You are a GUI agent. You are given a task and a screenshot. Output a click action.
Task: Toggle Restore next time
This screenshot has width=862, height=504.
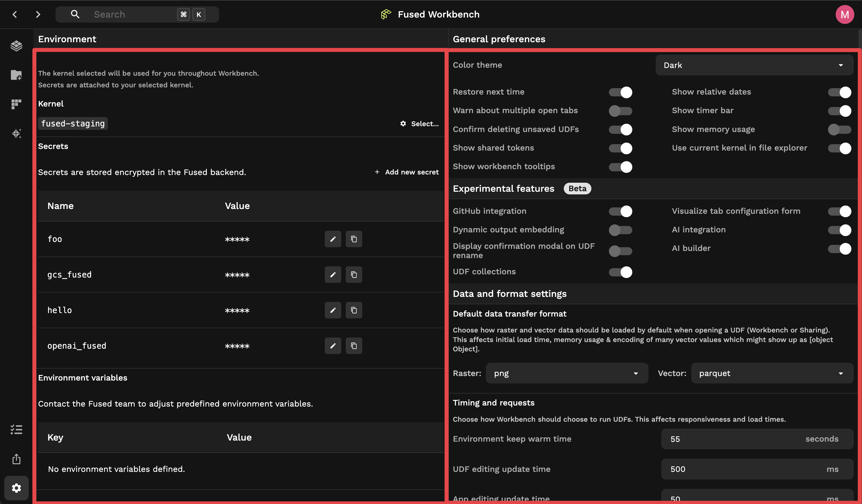[620, 92]
